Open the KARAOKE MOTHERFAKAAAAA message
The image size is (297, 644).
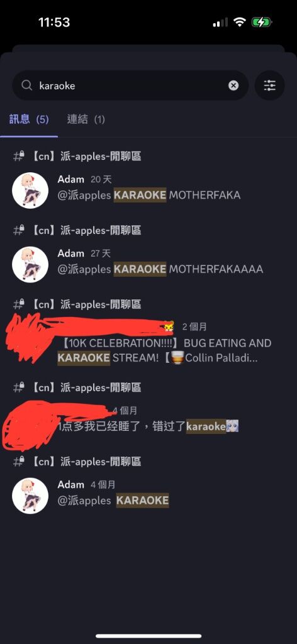point(160,269)
